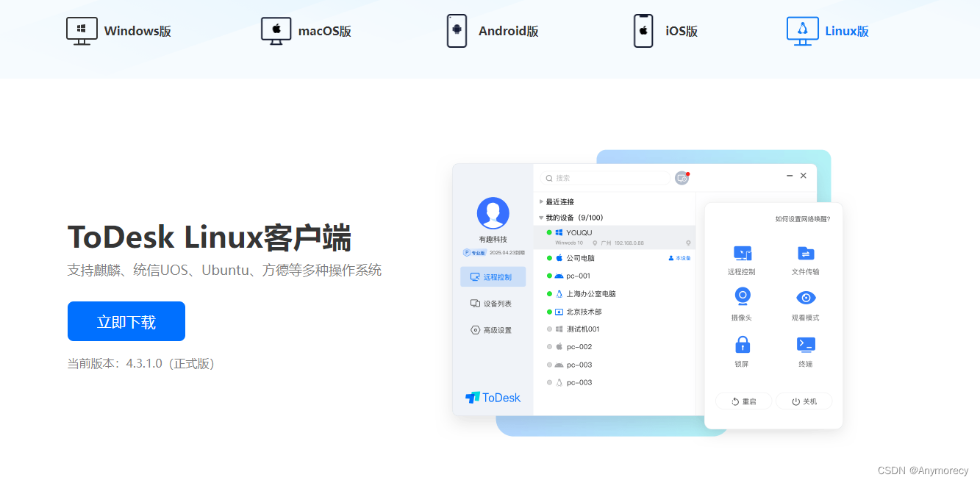Click the penguin icon next to 上海办公室电脑
980x483 pixels.
click(x=559, y=293)
